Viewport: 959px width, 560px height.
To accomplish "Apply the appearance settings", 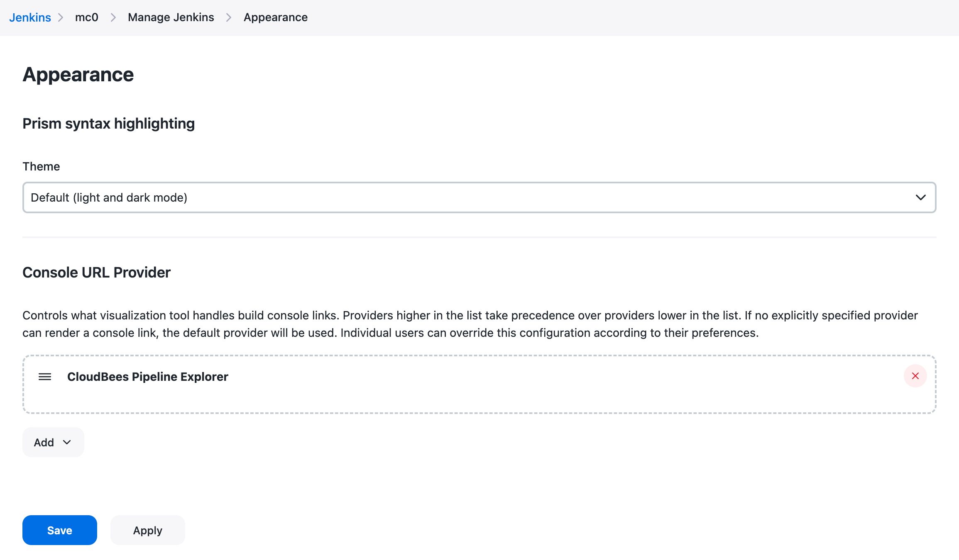I will [x=148, y=530].
